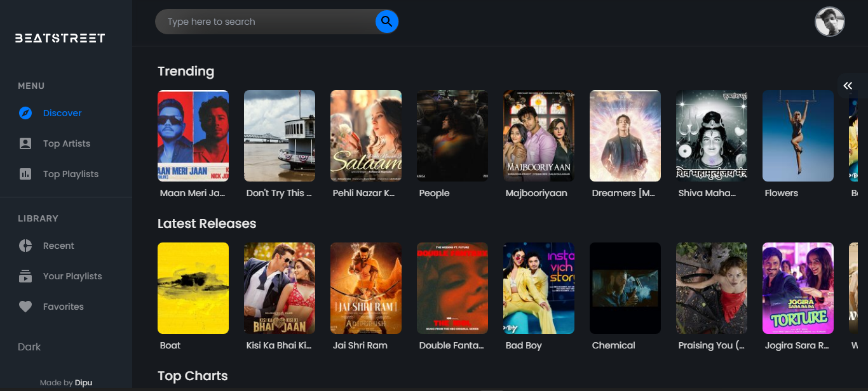The image size is (868, 391).
Task: Open the Jai Shri Ram cover
Action: [366, 288]
